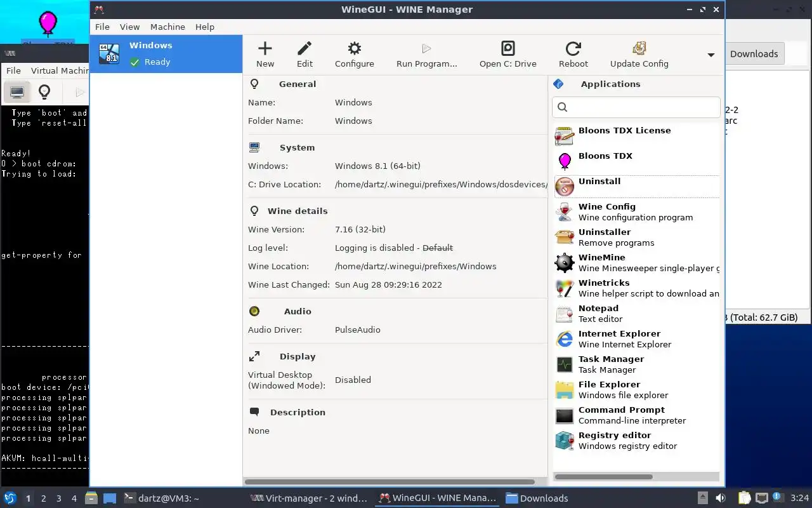
Task: Switch to Virt-manager taskbar entry
Action: [x=309, y=498]
